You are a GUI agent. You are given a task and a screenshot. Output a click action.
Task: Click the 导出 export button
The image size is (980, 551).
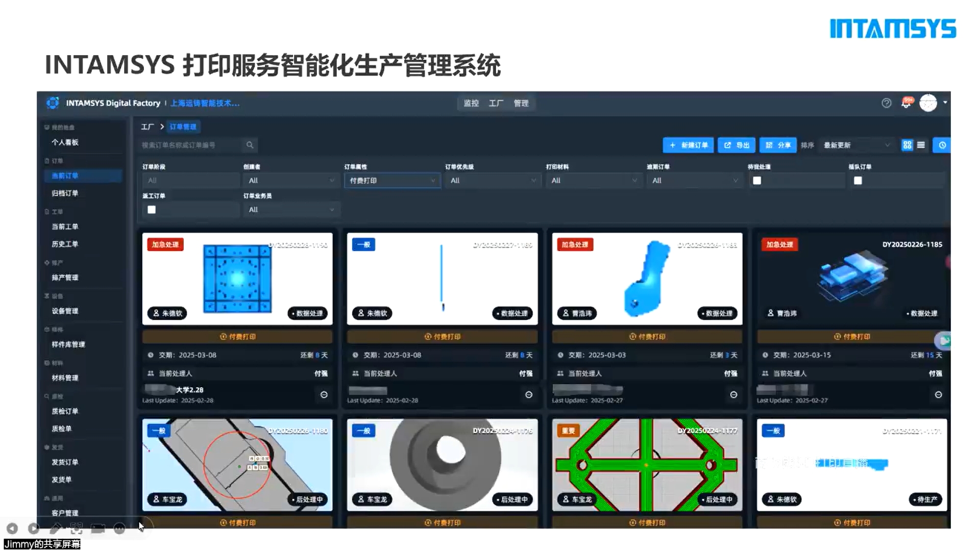pyautogui.click(x=737, y=145)
